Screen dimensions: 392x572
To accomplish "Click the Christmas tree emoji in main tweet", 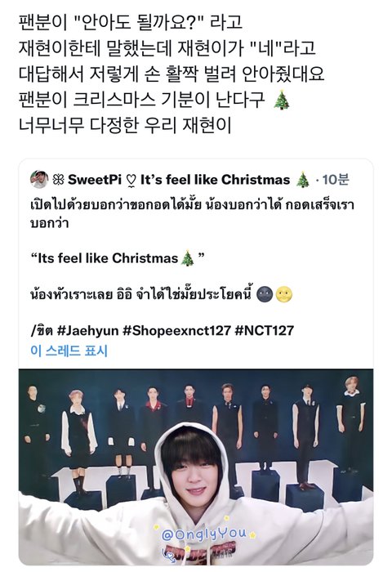I will click(282, 101).
